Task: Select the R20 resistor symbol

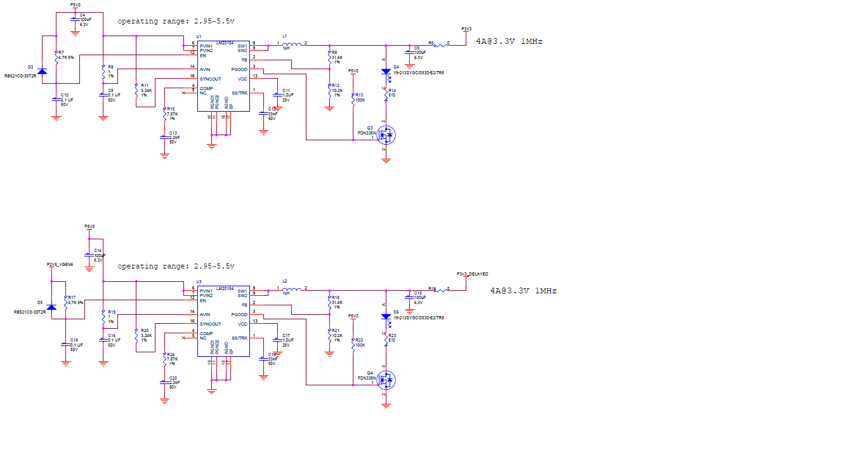Action: (136, 335)
